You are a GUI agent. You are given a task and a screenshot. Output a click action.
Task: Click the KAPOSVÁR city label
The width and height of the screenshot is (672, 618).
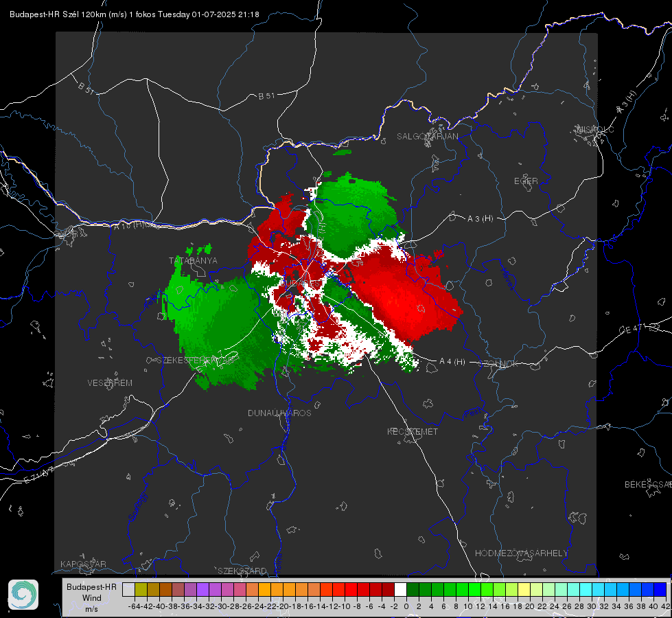coord(83,564)
